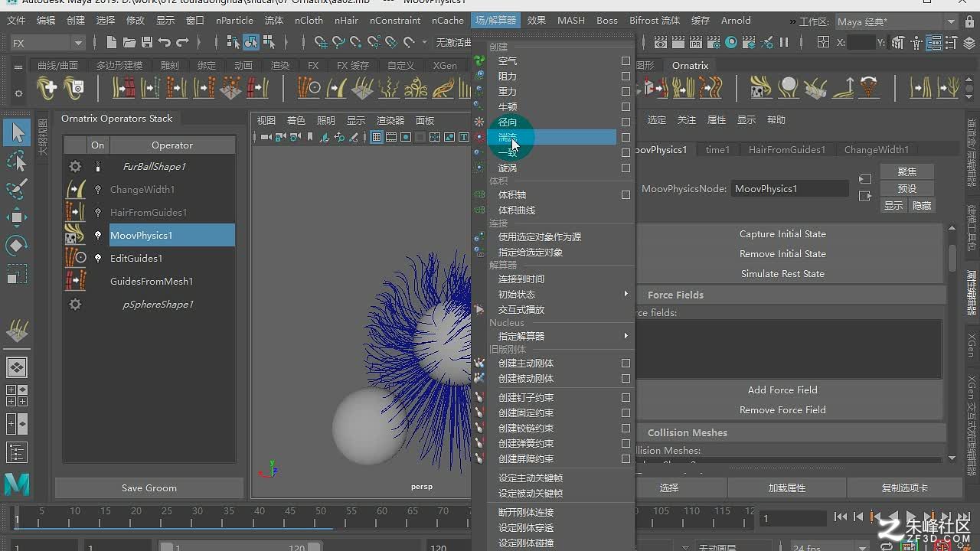Image resolution: width=980 pixels, height=551 pixels.
Task: Click the ChangeWidth1 operator icon in stack
Action: tap(75, 189)
